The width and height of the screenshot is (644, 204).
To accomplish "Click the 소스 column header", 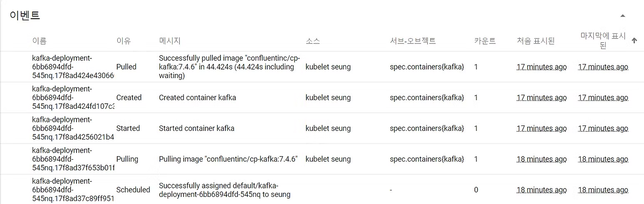I will (x=312, y=41).
